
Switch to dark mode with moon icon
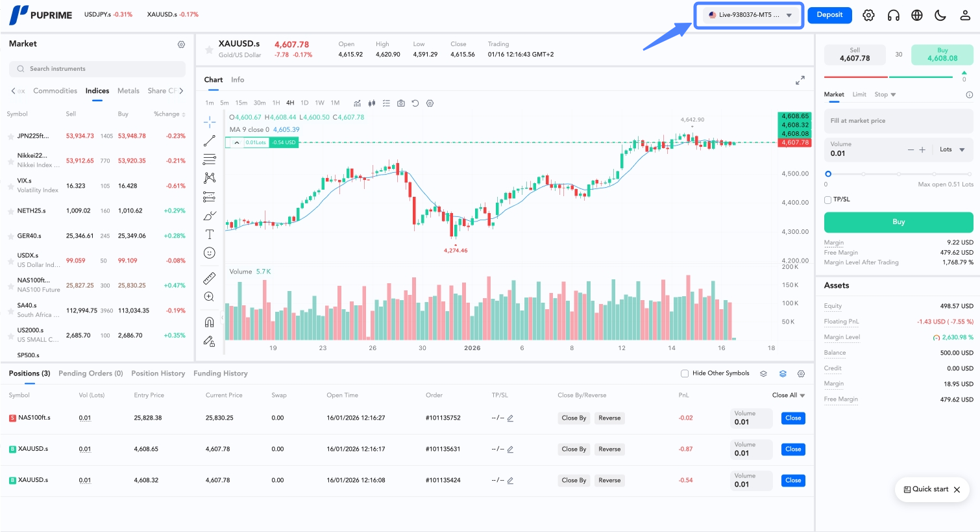940,15
